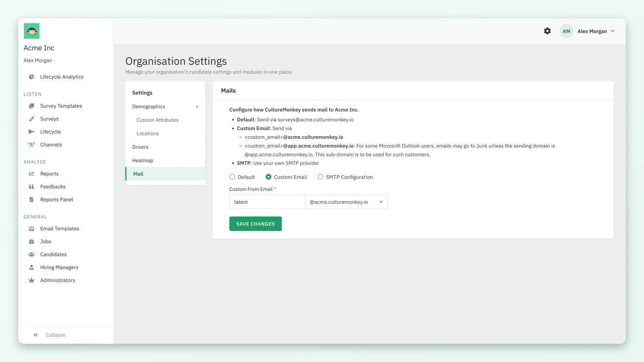The image size is (644, 362).
Task: Click the Hiring Managers person icon
Action: pos(31,267)
